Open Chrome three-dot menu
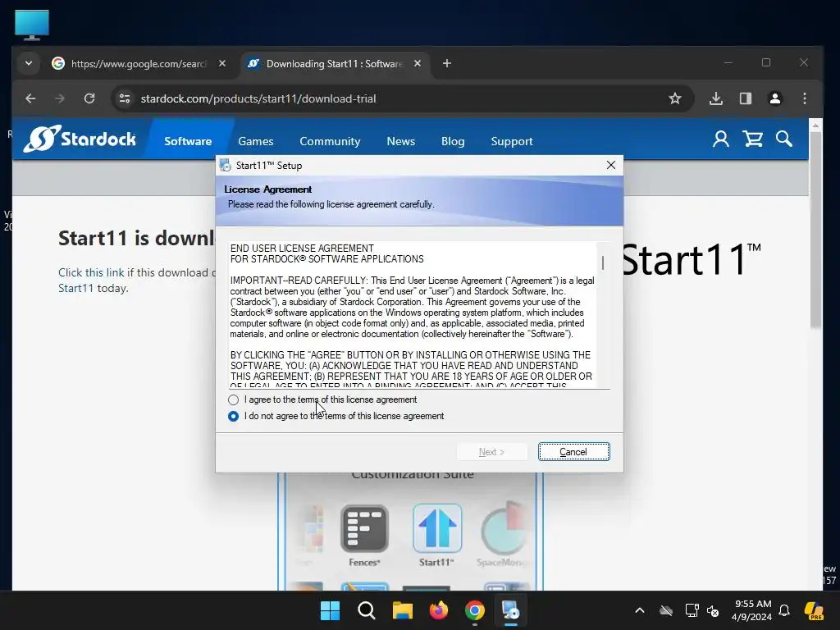Screen dimensions: 840x630 [804, 98]
